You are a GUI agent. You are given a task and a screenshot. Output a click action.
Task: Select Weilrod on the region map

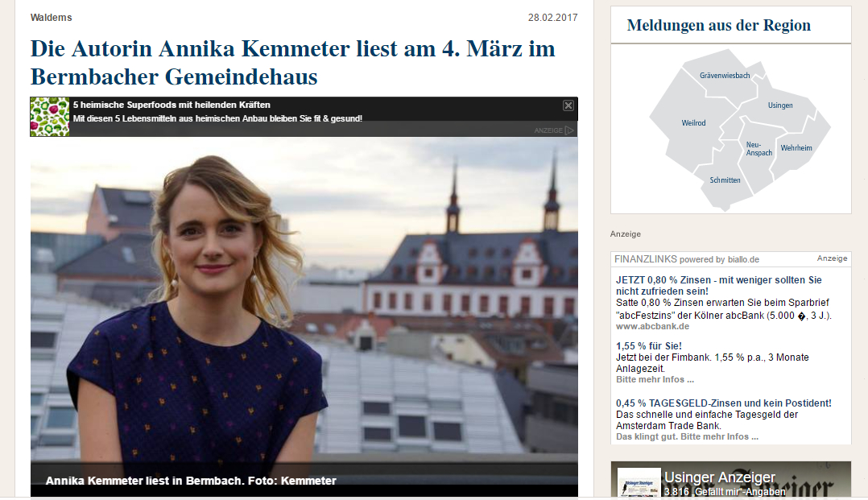coord(693,123)
